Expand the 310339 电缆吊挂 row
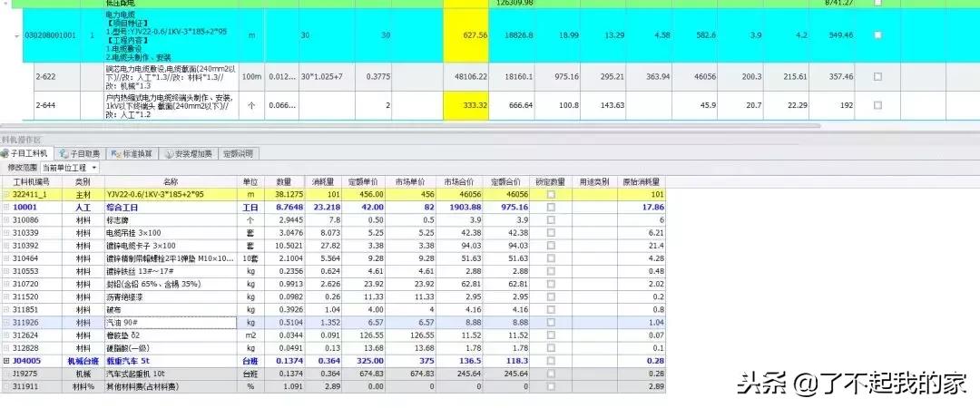This screenshot has height=408, width=980. click(6, 232)
